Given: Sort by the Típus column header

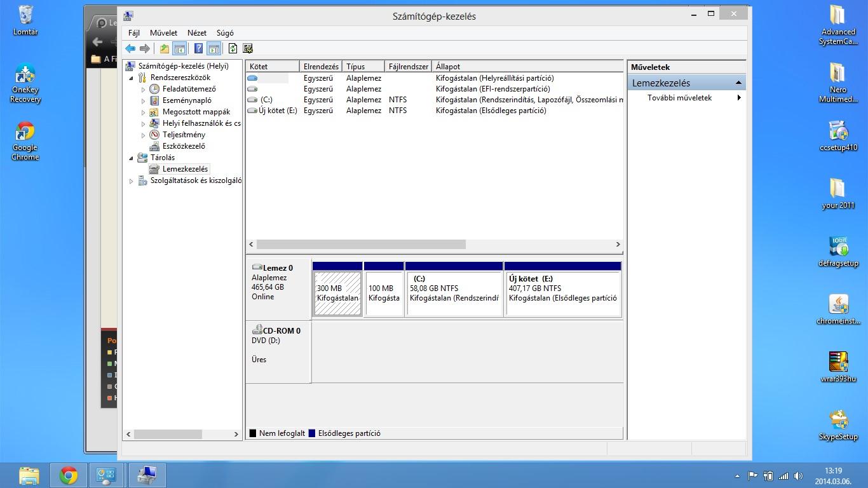Looking at the screenshot, I should (363, 66).
